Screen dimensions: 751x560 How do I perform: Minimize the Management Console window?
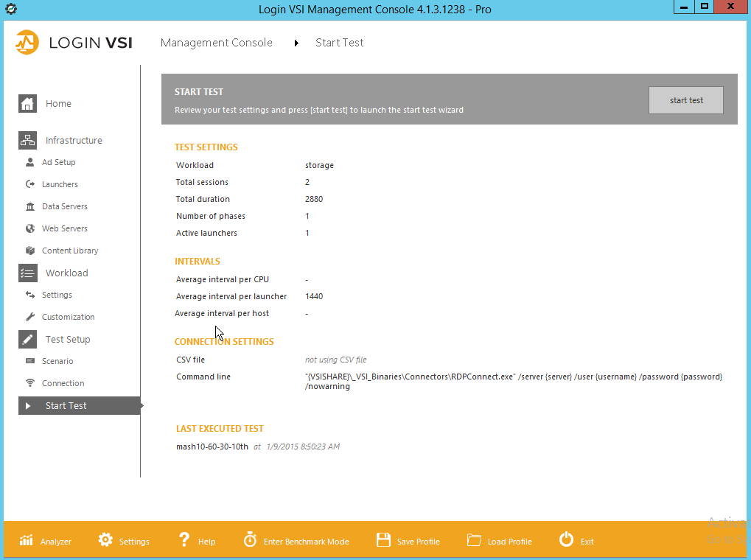[683, 7]
